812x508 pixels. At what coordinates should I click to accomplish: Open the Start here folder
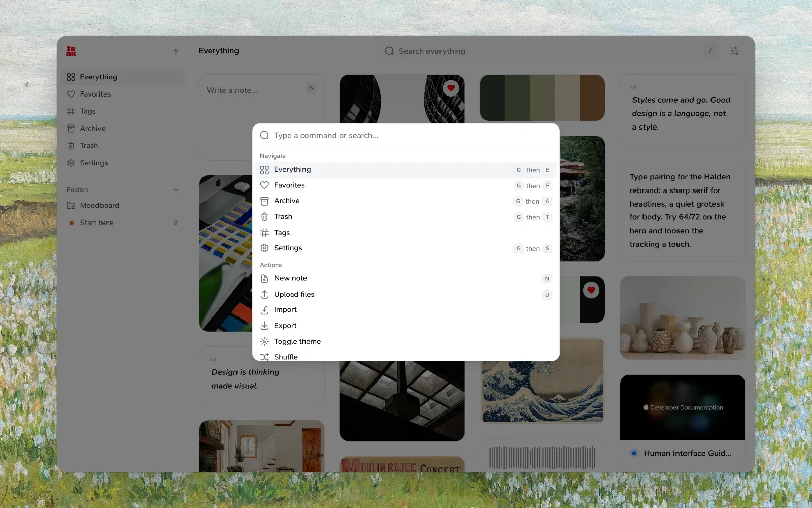click(123, 223)
